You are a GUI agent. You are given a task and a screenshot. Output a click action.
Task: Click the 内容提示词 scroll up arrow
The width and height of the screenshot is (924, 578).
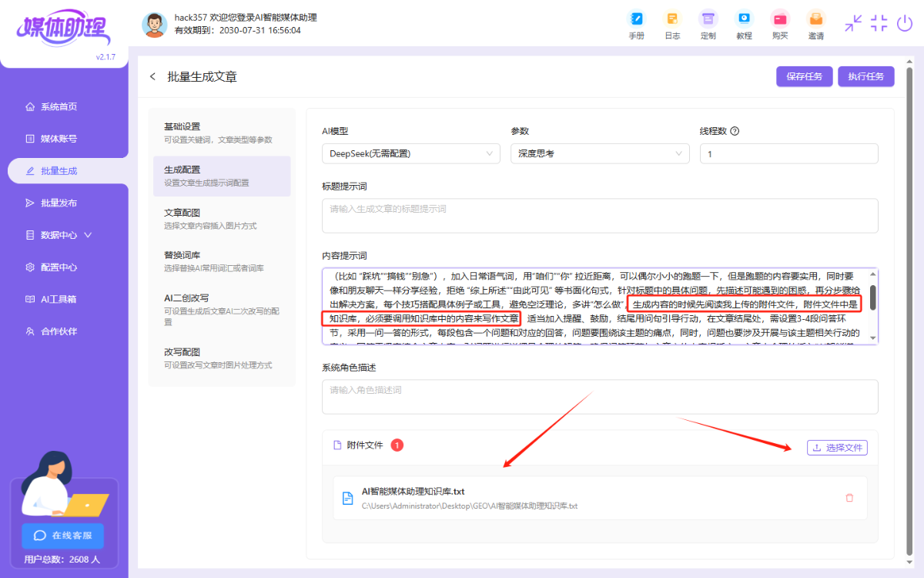click(x=872, y=274)
